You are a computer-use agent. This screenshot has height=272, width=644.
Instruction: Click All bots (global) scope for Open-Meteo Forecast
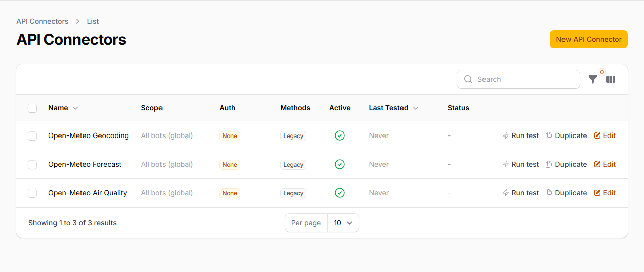click(x=167, y=164)
